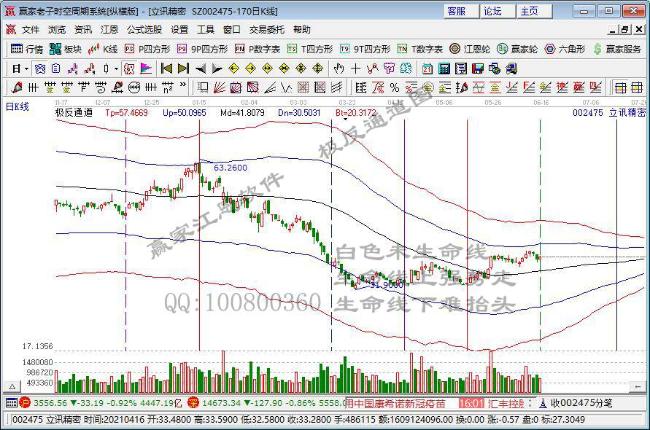Viewport: 650px width, 430px height.
Task: Open the 赢家轮 wheel tool
Action: point(517,49)
